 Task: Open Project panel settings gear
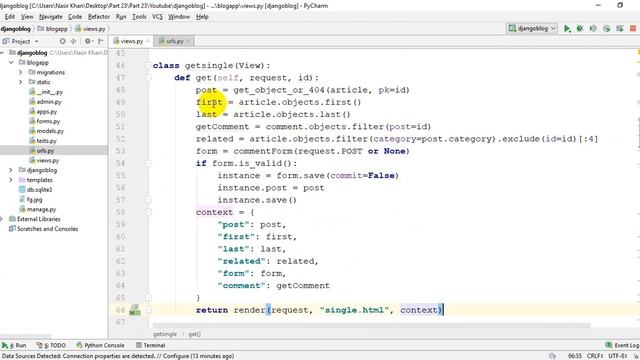tap(88, 41)
